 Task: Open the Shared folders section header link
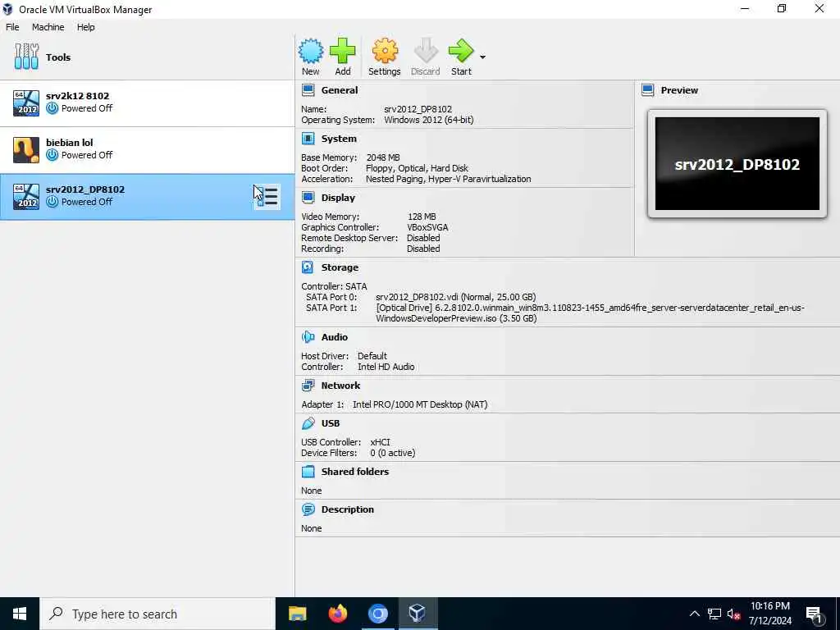[354, 472]
